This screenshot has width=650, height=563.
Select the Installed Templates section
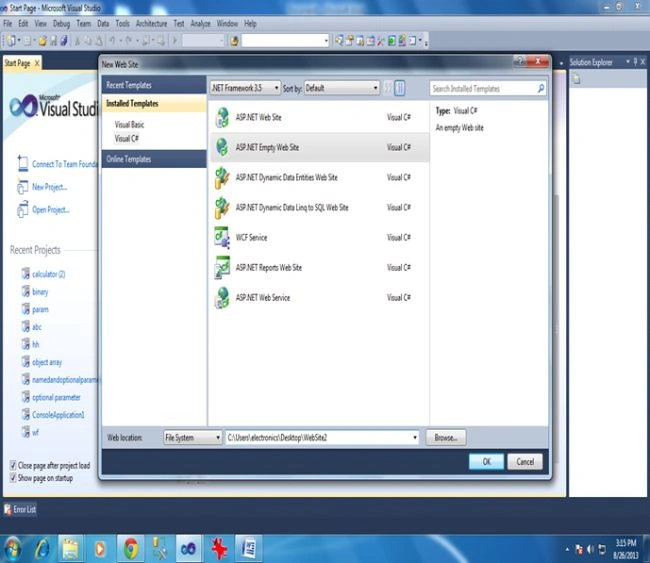154,103
